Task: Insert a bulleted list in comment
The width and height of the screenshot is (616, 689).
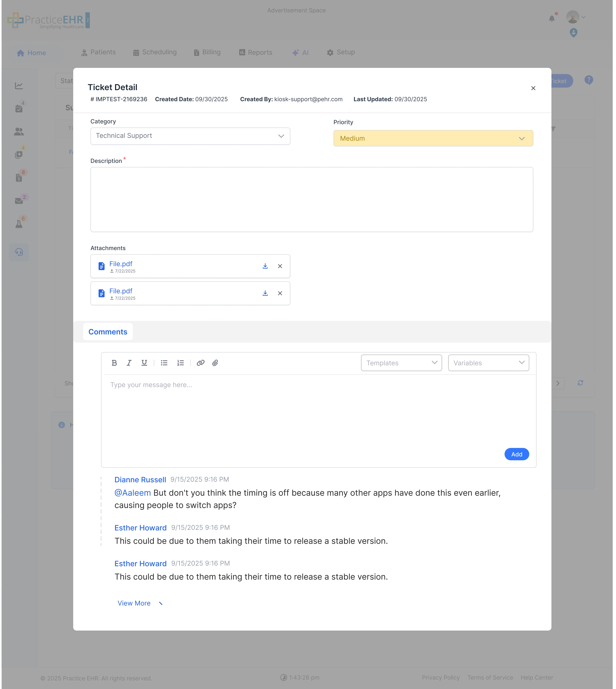Action: [164, 363]
